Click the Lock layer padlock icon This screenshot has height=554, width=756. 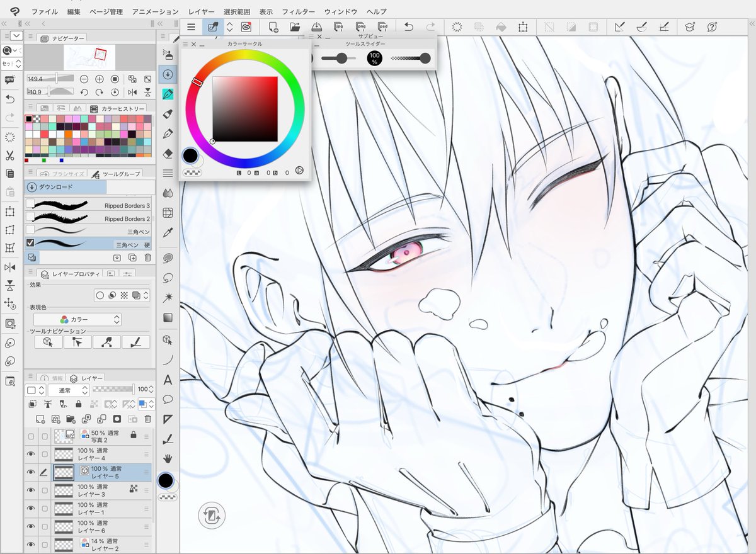coord(78,404)
